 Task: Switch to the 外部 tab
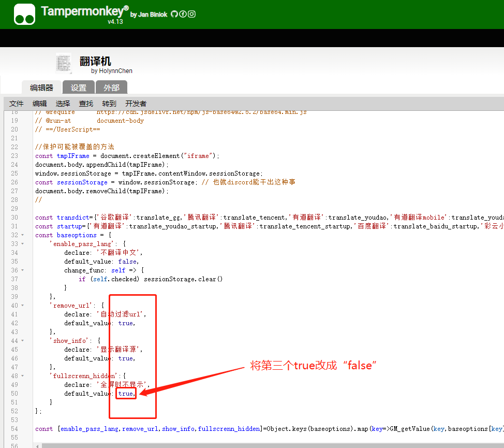coord(112,88)
